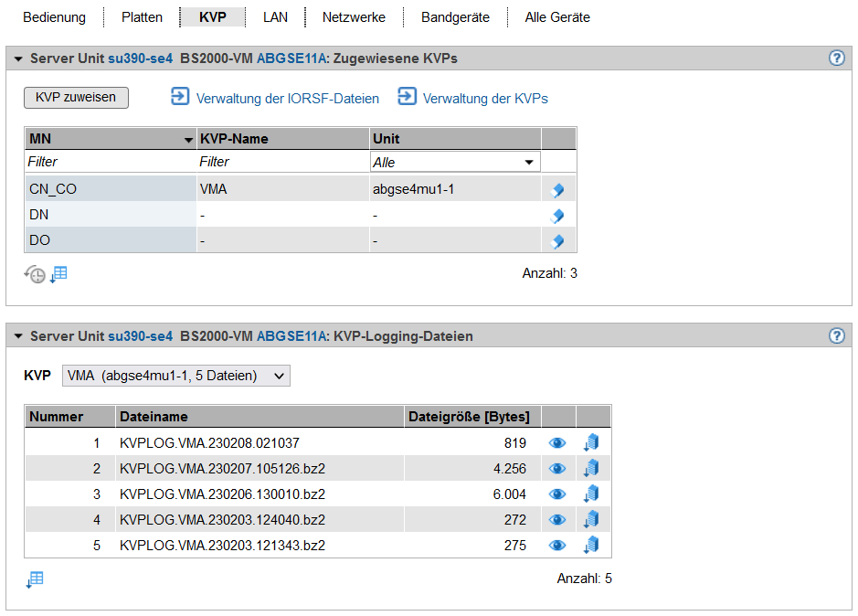Switch to the Netzwerke tab

pos(354,17)
